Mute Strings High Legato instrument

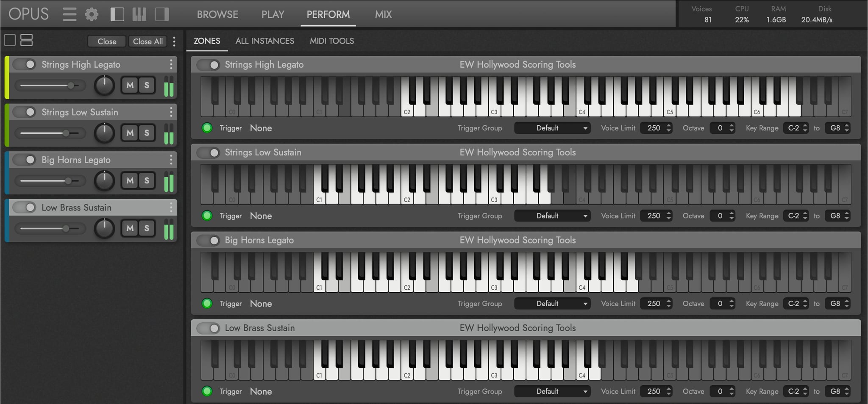click(130, 86)
